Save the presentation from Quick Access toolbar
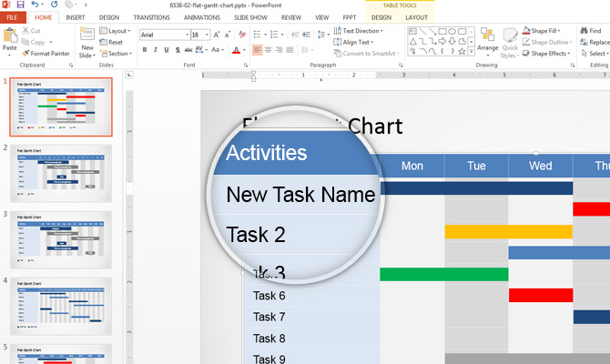610x364 pixels. point(20,5)
